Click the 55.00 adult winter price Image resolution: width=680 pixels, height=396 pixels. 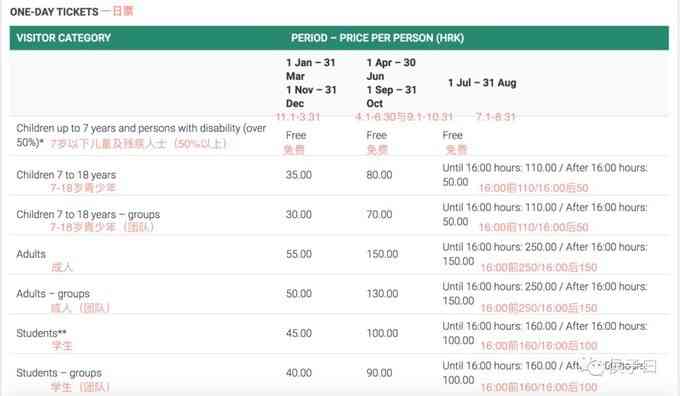click(299, 254)
